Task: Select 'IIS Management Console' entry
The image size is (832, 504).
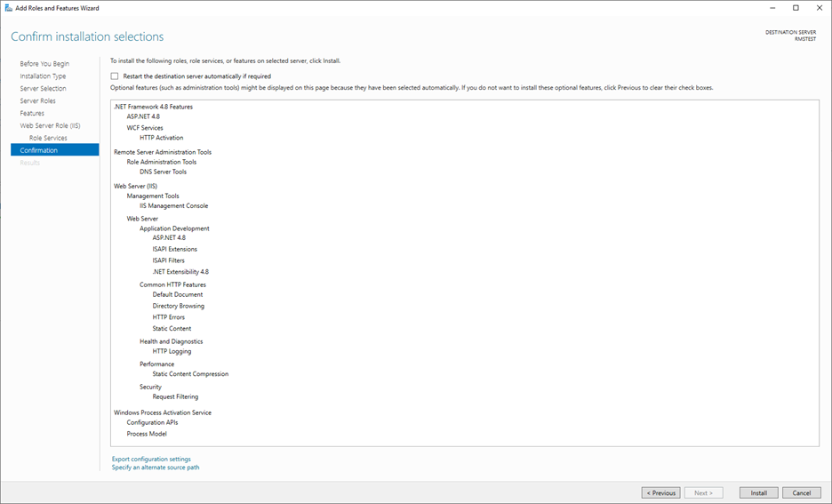Action: (174, 206)
